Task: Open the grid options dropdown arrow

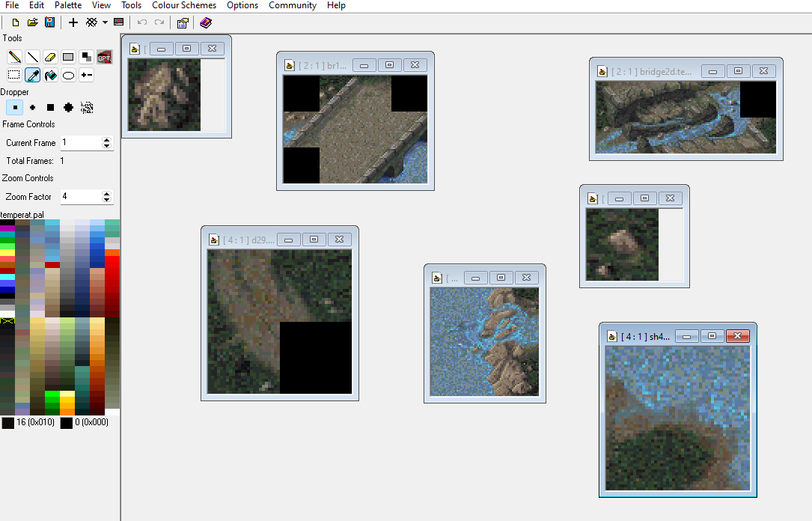Action: tap(105, 22)
